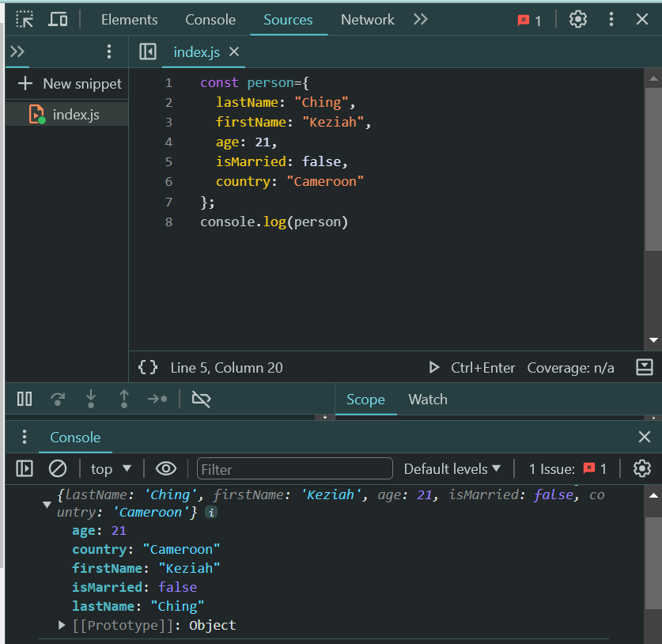
Task: Expand the [[Prototype]] entry
Action: coord(62,625)
